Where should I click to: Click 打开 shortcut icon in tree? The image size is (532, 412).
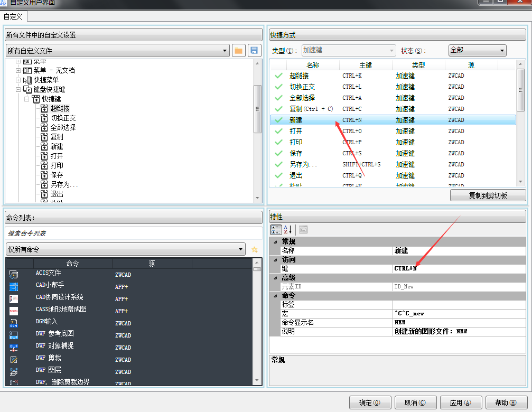pos(44,156)
